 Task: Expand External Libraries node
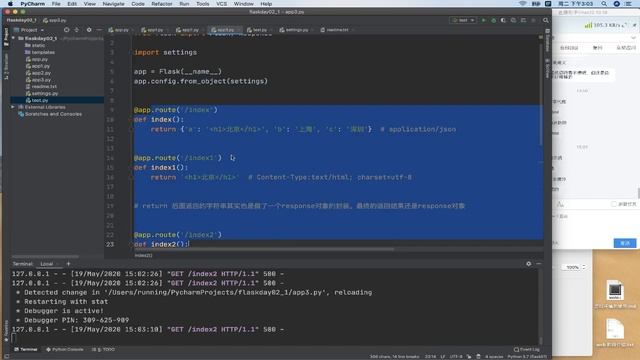(x=13, y=107)
